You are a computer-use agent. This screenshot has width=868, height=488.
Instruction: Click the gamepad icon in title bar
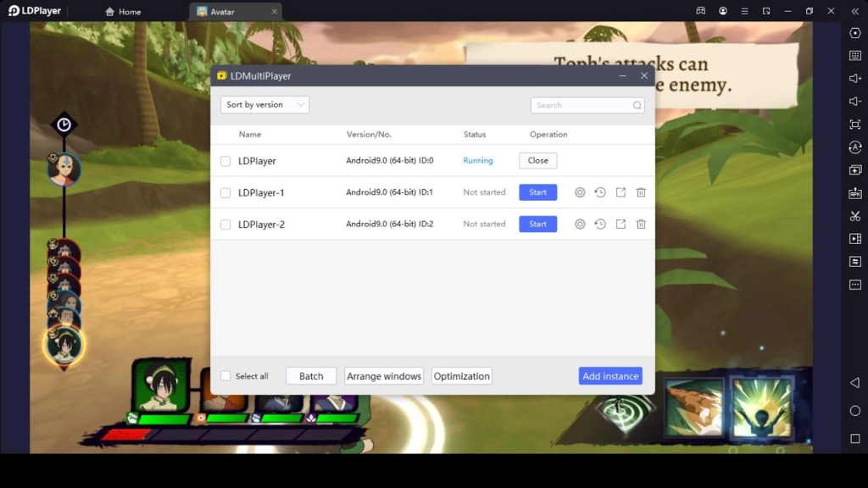(x=701, y=11)
